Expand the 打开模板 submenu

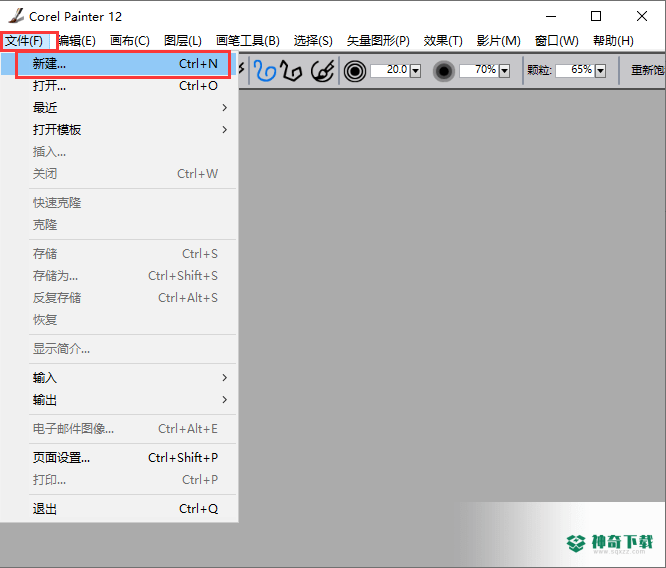(x=119, y=130)
